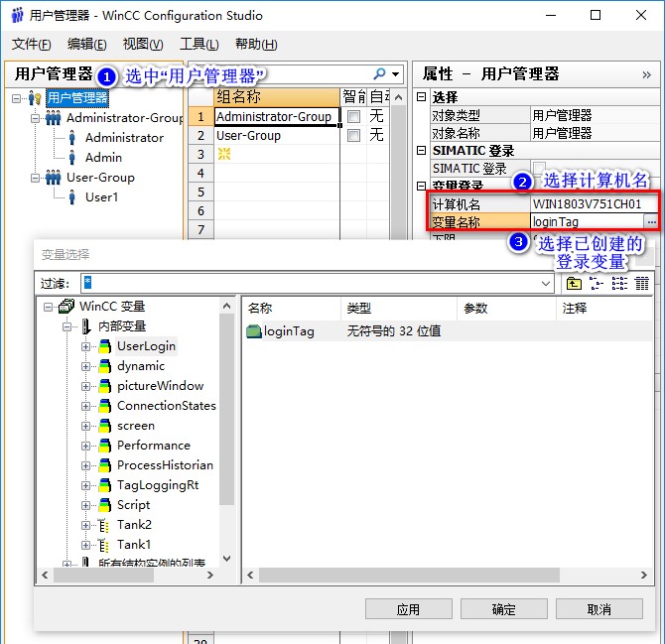665x644 pixels.
Task: Click the 确定 button
Action: click(504, 609)
